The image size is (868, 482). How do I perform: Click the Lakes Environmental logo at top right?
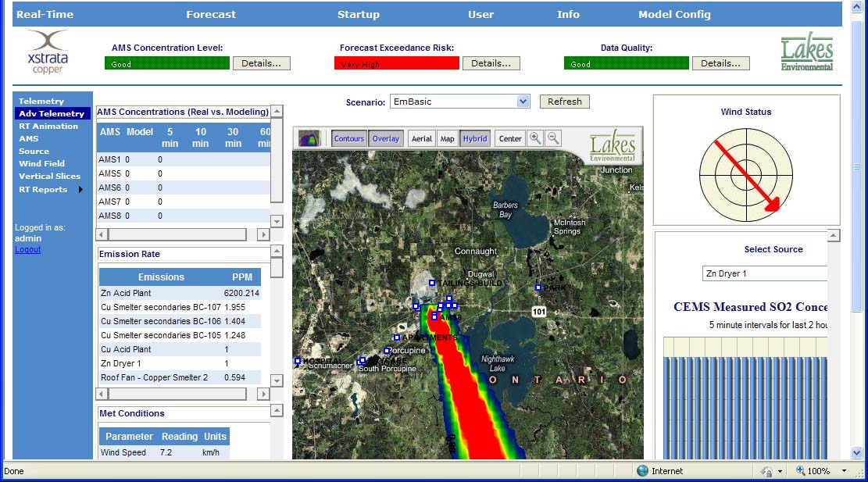pyautogui.click(x=806, y=54)
